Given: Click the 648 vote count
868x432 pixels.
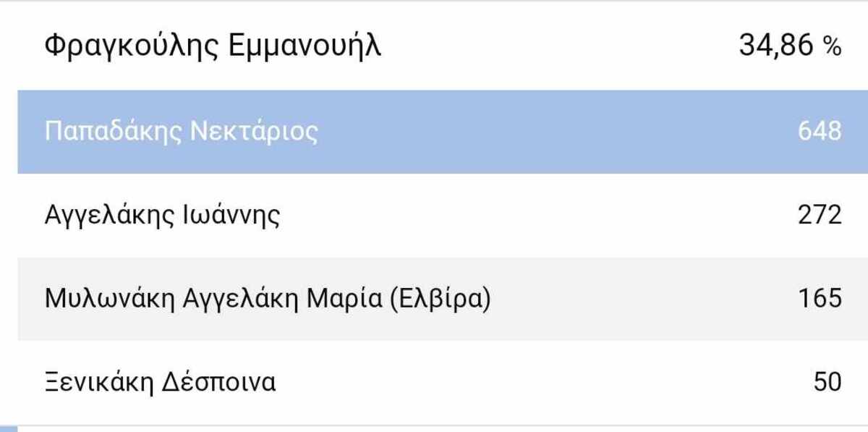Looking at the screenshot, I should [x=820, y=132].
